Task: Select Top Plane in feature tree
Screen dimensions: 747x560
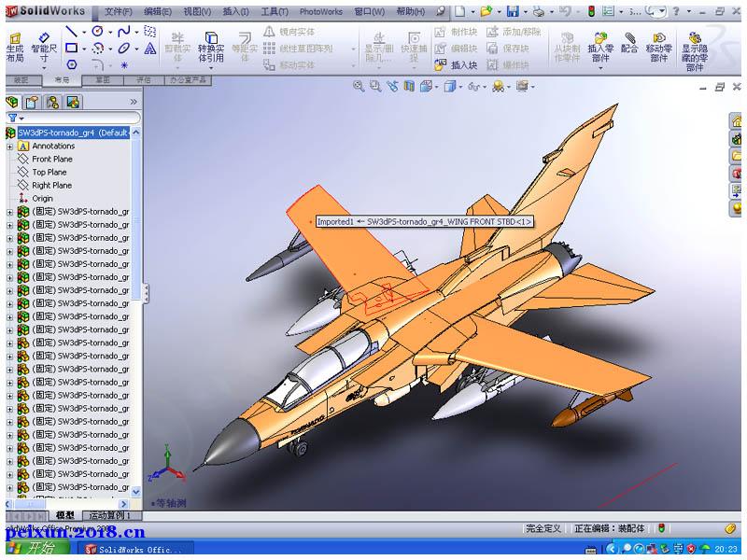Action: coord(49,173)
